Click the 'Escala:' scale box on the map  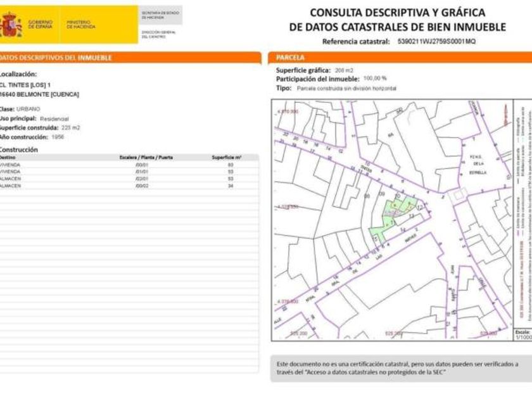(x=522, y=335)
